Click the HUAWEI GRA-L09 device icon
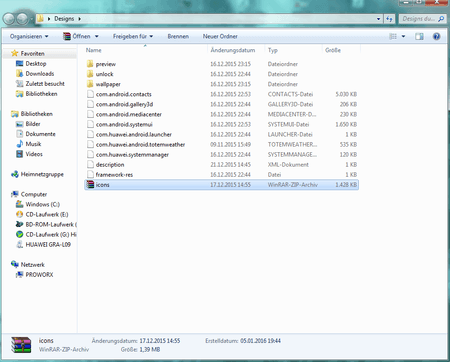 point(20,245)
